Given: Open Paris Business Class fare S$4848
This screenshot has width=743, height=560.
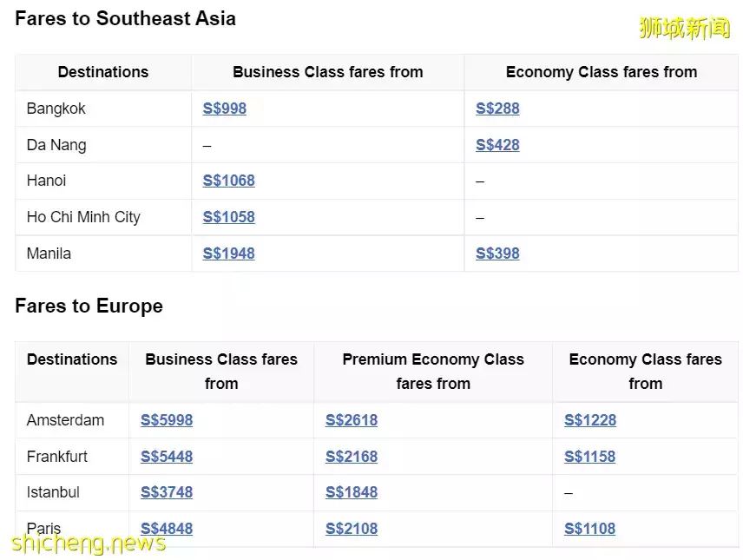Looking at the screenshot, I should (x=167, y=529).
